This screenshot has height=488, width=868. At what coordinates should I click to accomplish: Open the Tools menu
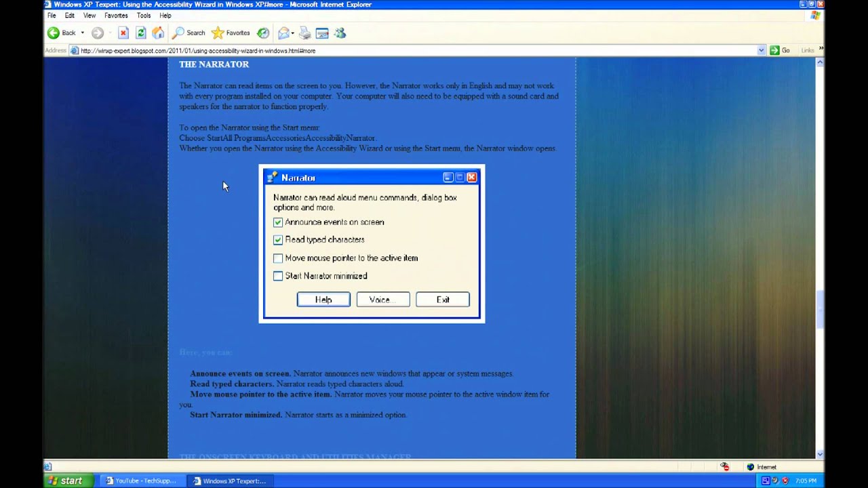(144, 15)
